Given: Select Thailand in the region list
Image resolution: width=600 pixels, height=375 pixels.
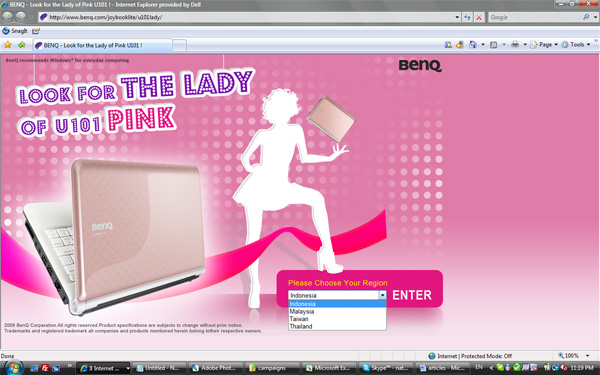Looking at the screenshot, I should [337, 326].
